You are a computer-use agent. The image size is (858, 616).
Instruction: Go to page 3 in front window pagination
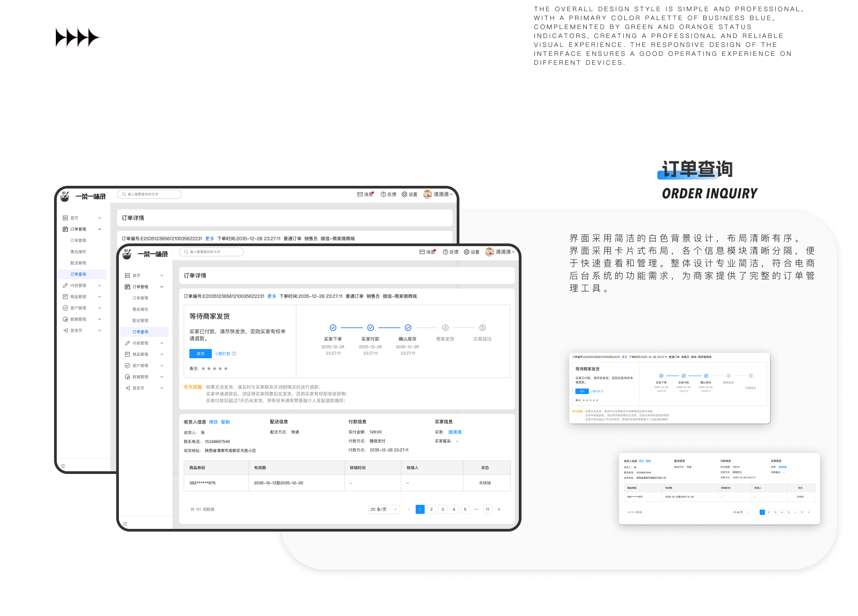[442, 509]
